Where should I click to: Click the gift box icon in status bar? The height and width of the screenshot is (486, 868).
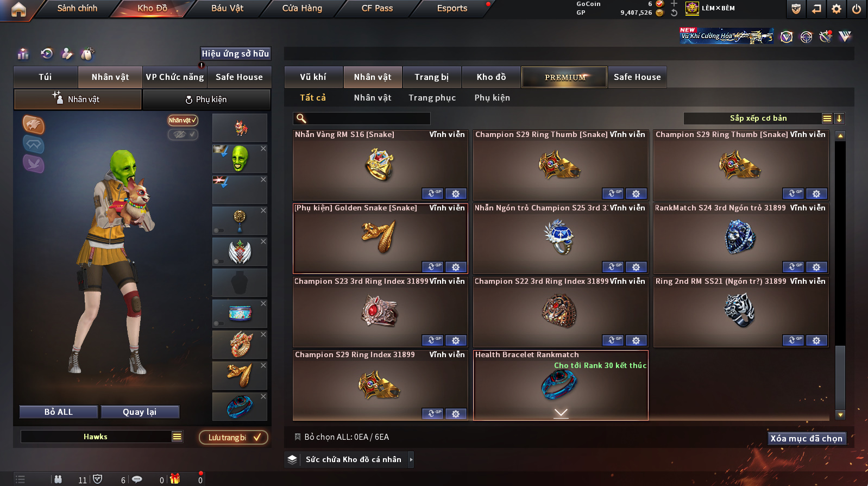pyautogui.click(x=175, y=479)
